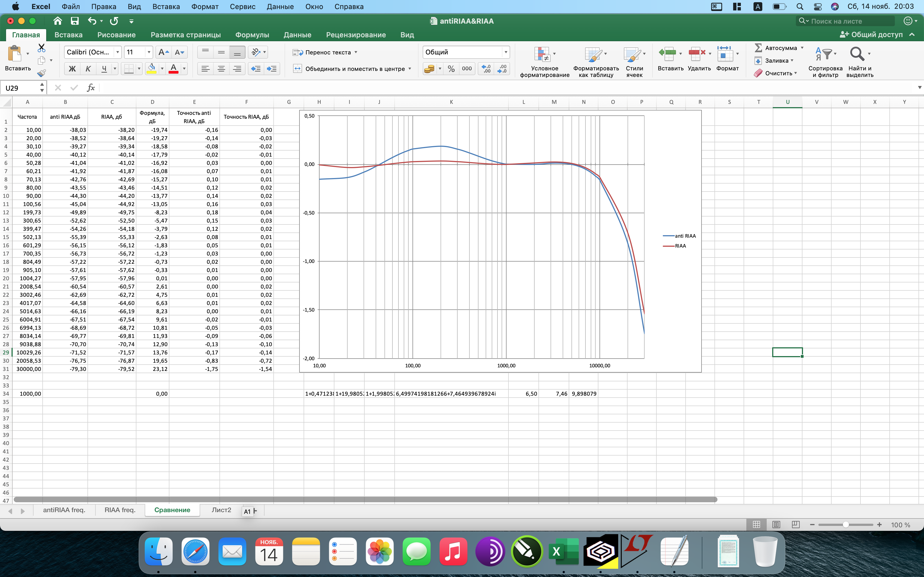Image resolution: width=924 pixels, height=577 pixels.
Task: Switch to the RIAA freq. sheet tab
Action: 120,510
